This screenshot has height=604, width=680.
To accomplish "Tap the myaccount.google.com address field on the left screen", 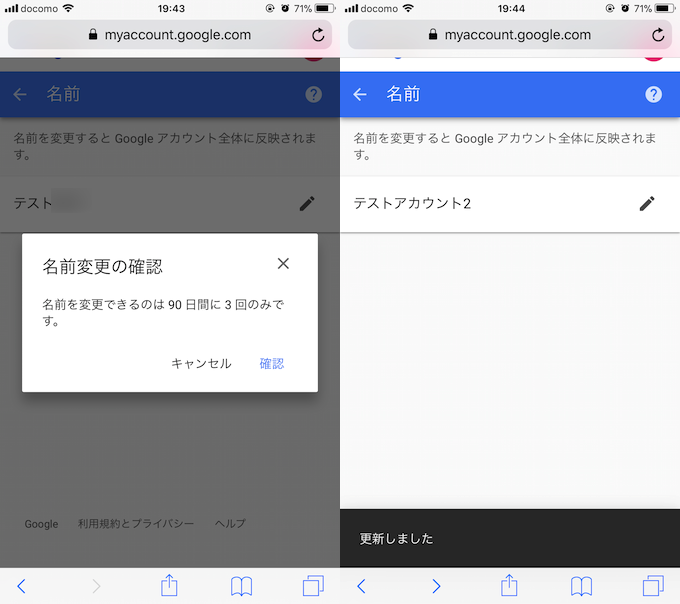I will point(170,35).
